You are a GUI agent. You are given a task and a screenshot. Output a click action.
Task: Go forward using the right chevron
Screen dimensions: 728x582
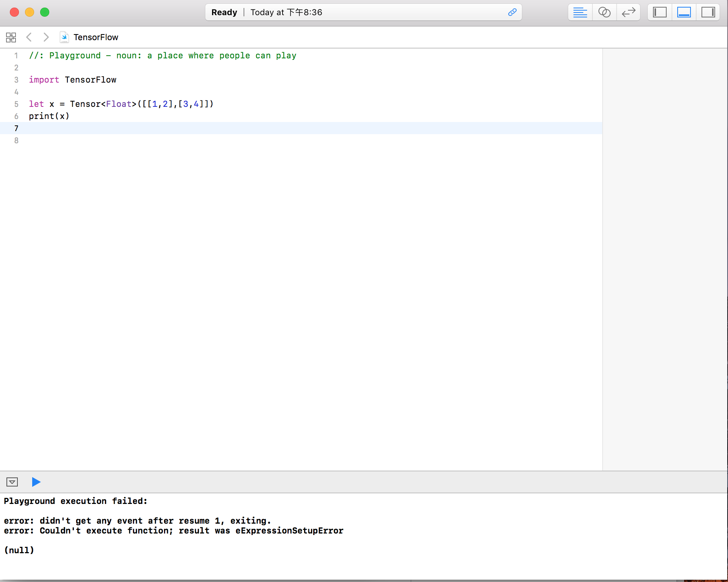[x=46, y=37]
